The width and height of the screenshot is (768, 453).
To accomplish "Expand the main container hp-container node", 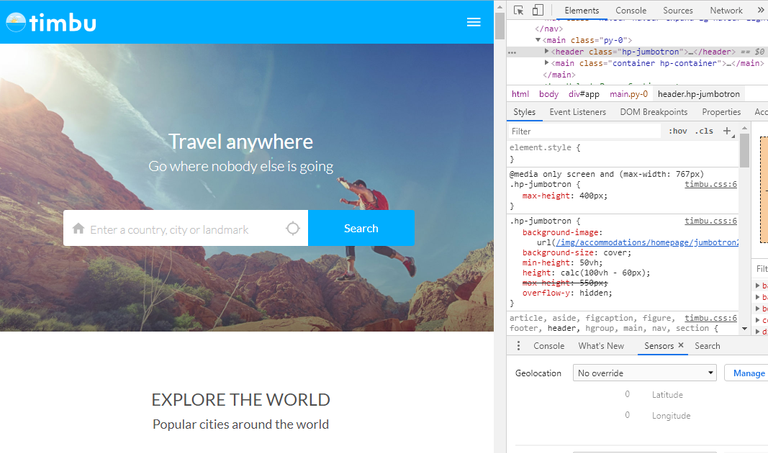I will coord(547,63).
